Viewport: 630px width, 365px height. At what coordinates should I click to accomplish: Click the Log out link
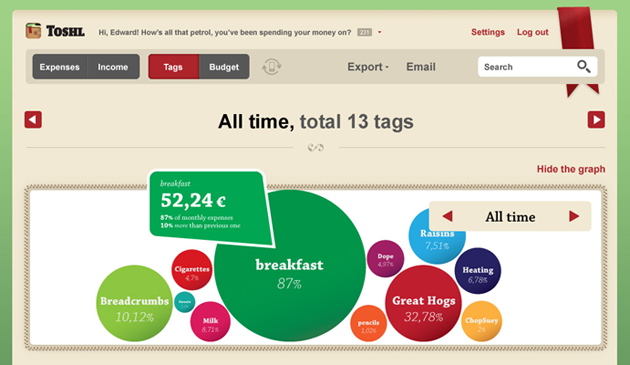pos(532,32)
